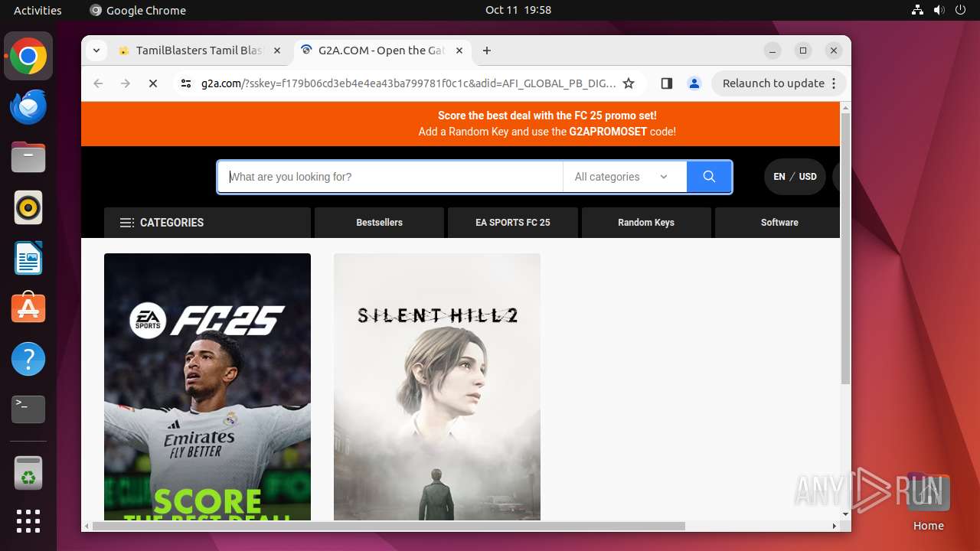Open the CATEGORIES hamburger menu
This screenshot has height=551, width=980.
click(207, 223)
